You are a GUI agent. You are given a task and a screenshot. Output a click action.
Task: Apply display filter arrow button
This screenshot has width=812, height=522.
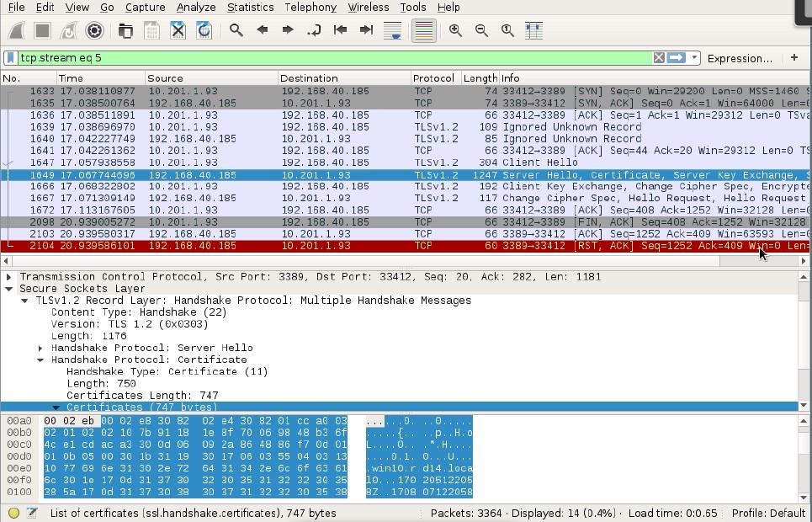(677, 57)
